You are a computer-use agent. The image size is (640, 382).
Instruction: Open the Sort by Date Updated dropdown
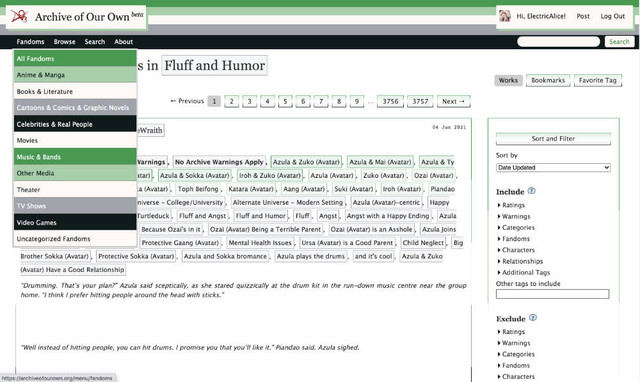[553, 167]
